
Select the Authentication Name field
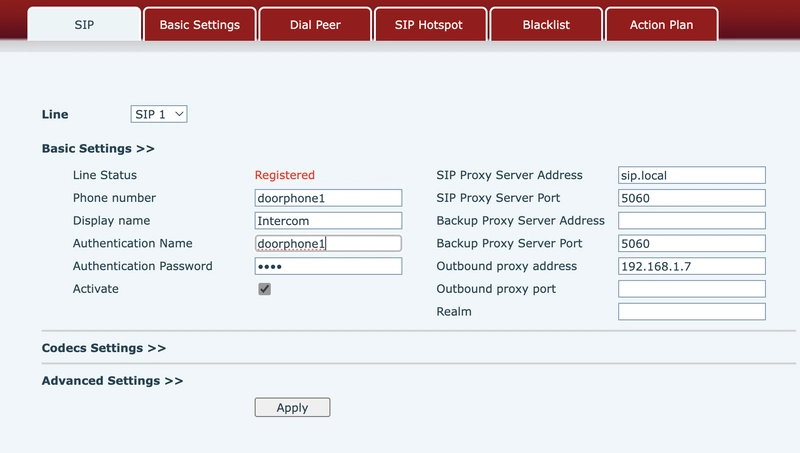click(328, 243)
